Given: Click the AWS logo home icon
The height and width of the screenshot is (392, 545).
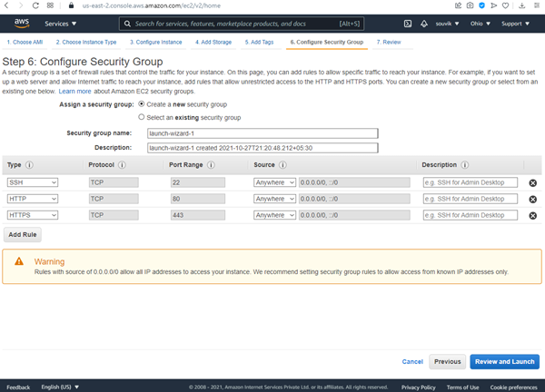Looking at the screenshot, I should [x=22, y=24].
